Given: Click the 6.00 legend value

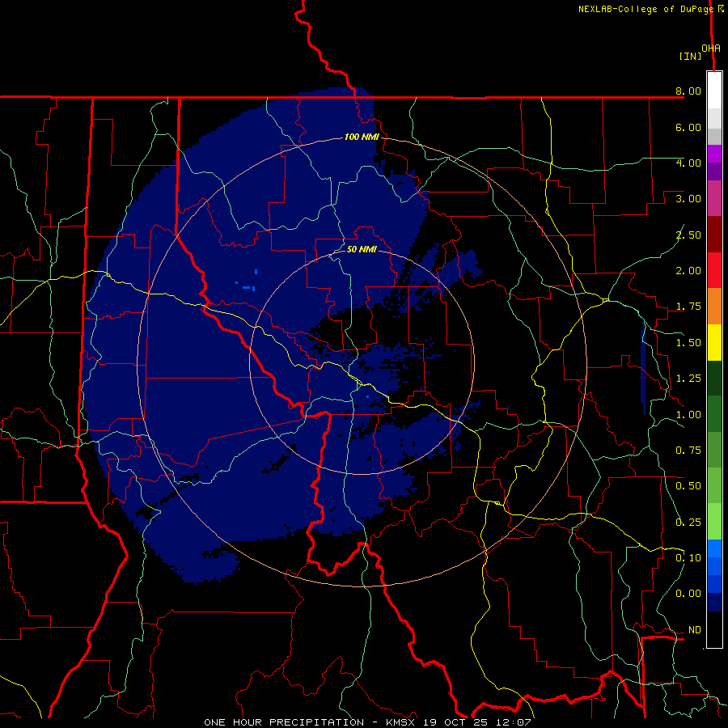Looking at the screenshot, I should tap(688, 127).
